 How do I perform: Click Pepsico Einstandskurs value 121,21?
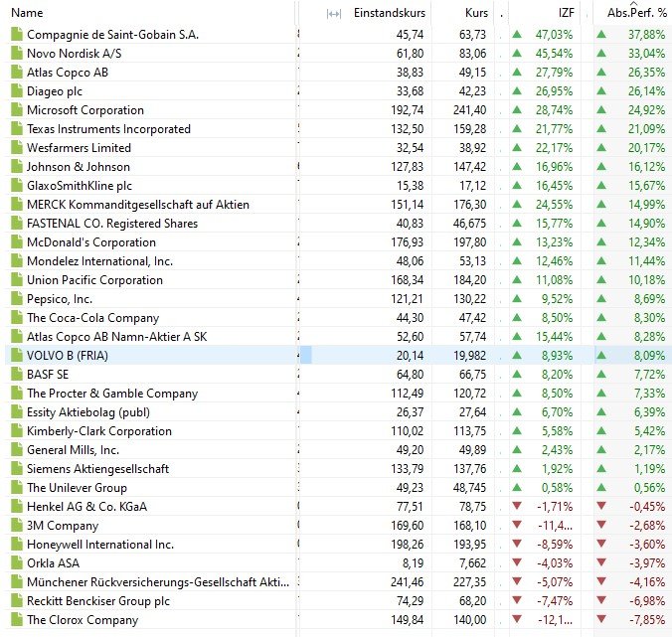pos(408,298)
